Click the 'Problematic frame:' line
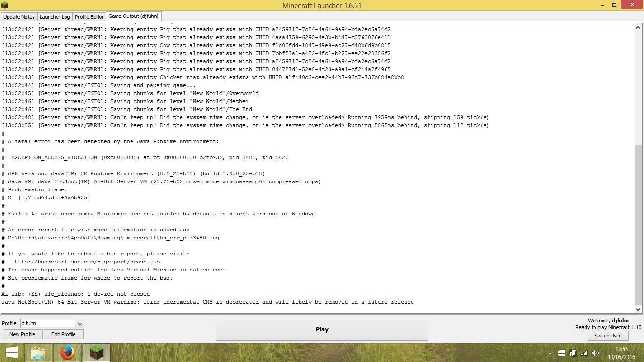Screen dimensions: 644x362 [34, 189]
